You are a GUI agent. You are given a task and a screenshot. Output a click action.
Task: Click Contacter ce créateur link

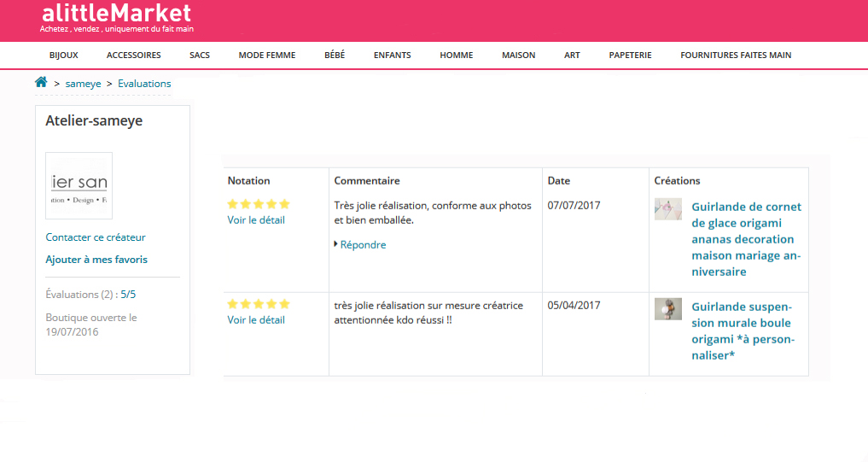click(96, 237)
